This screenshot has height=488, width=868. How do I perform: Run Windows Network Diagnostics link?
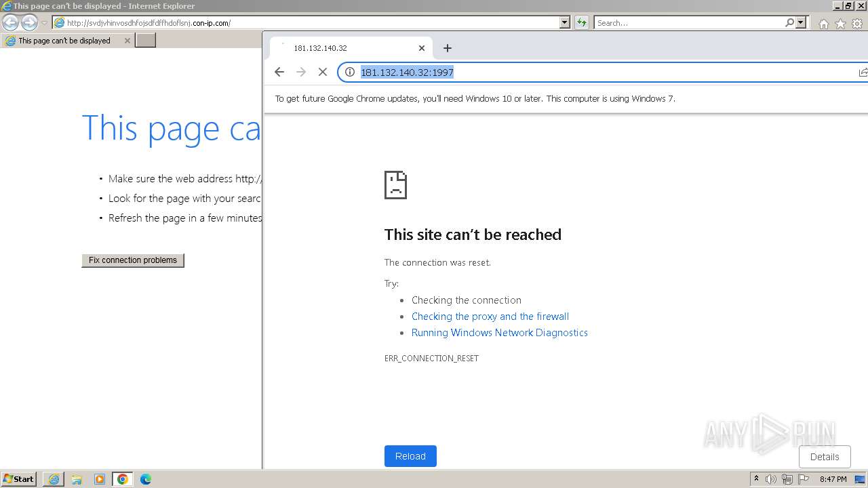pyautogui.click(x=500, y=333)
